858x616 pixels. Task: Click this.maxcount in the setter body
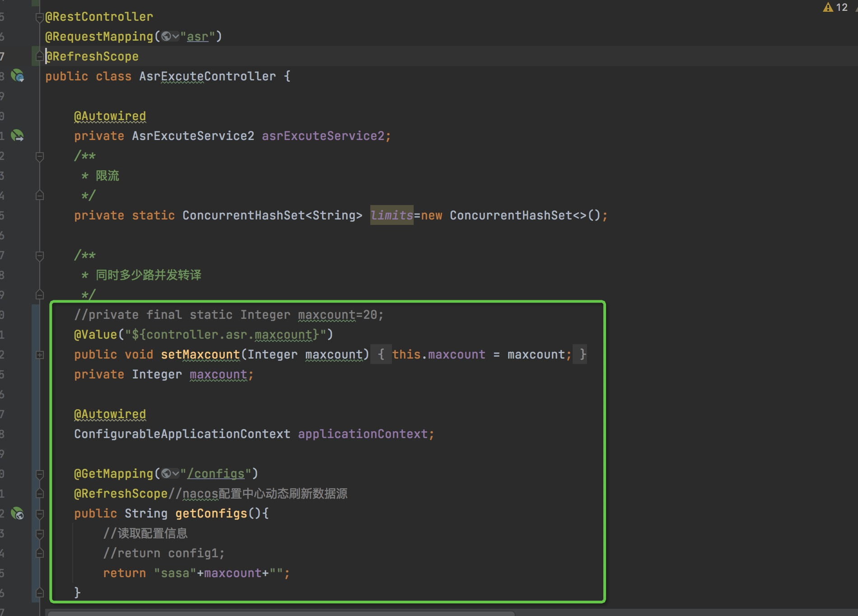(x=438, y=355)
